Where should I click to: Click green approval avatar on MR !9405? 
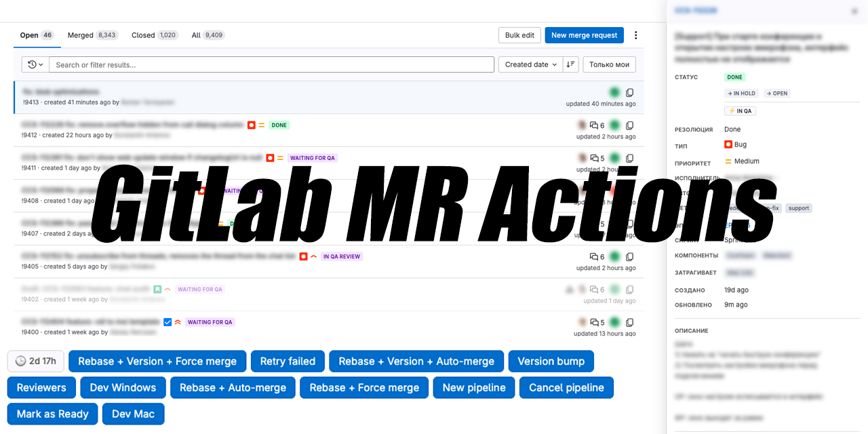614,257
